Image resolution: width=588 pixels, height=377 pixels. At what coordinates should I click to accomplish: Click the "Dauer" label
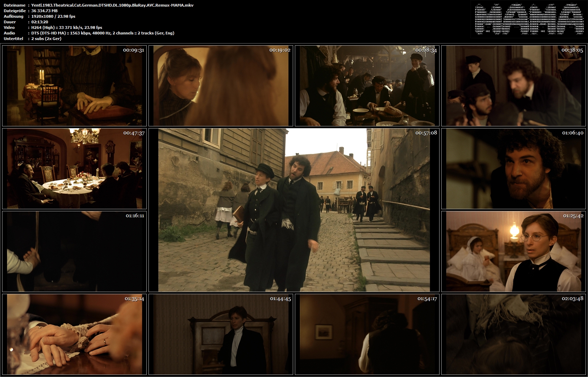pos(9,22)
